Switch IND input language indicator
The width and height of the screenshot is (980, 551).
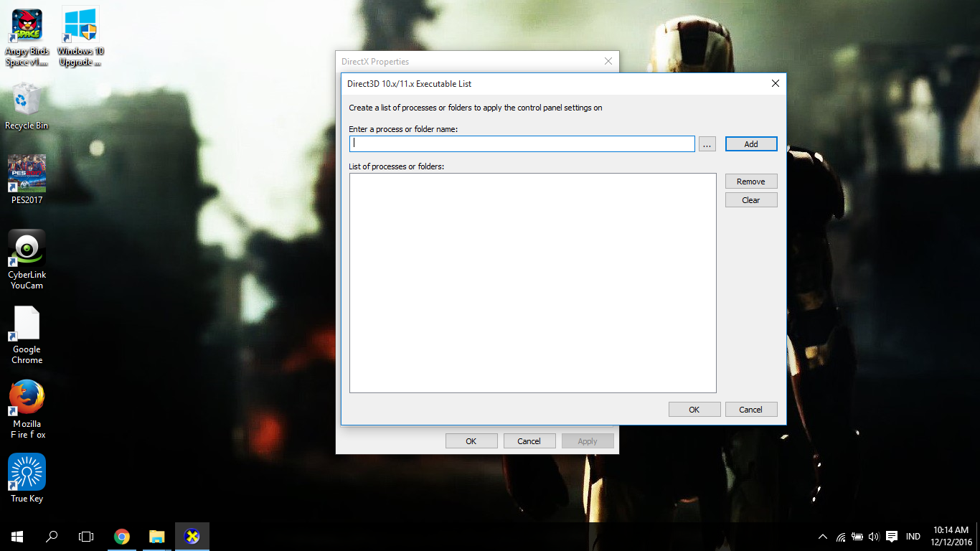(913, 537)
